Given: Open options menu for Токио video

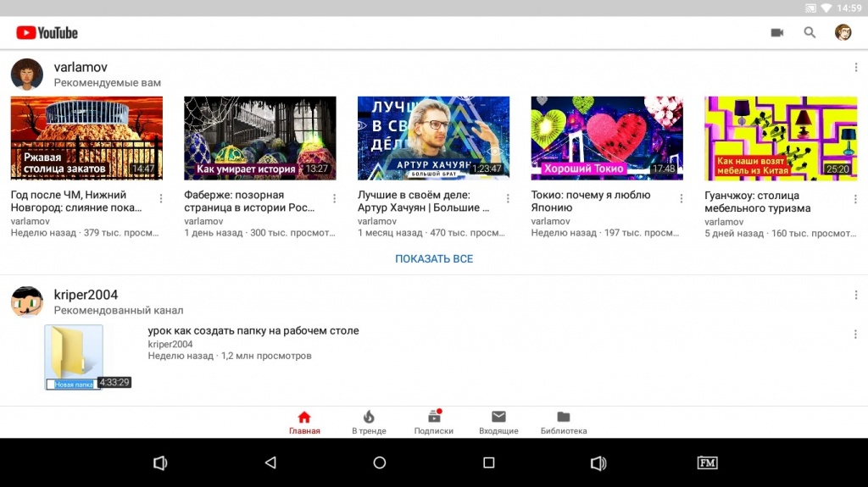Looking at the screenshot, I should click(682, 199).
